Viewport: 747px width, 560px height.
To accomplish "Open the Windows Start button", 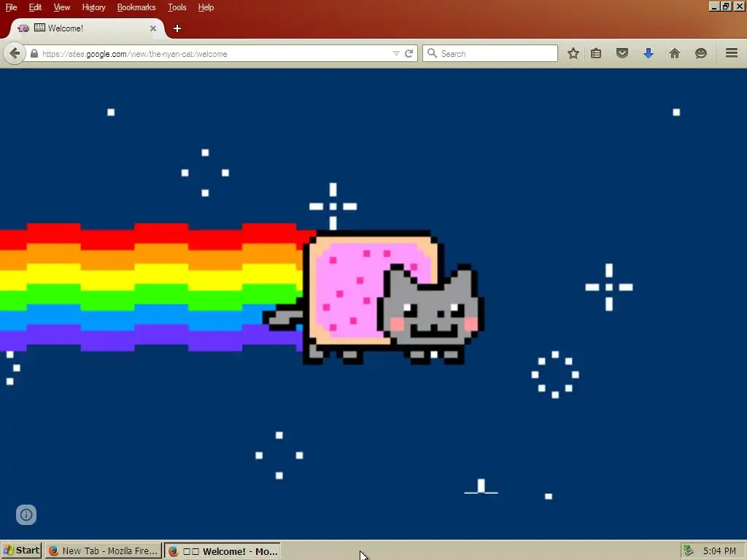I will (x=21, y=551).
